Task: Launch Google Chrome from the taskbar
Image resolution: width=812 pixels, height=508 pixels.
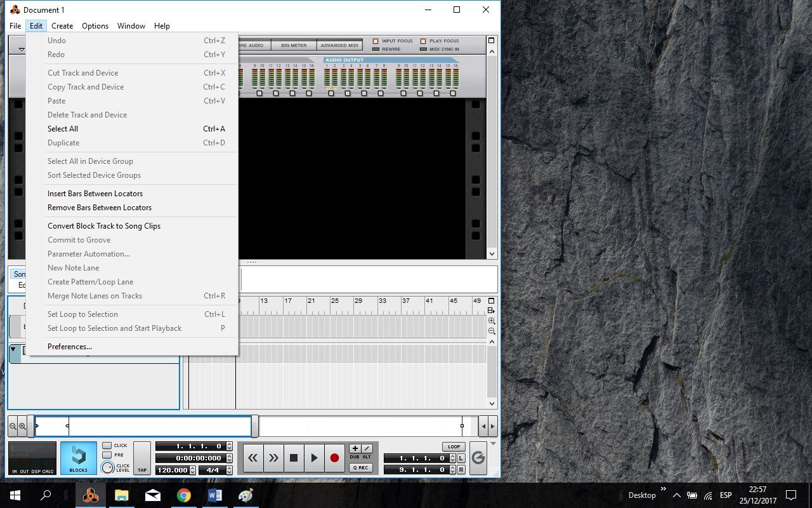Action: click(x=184, y=495)
